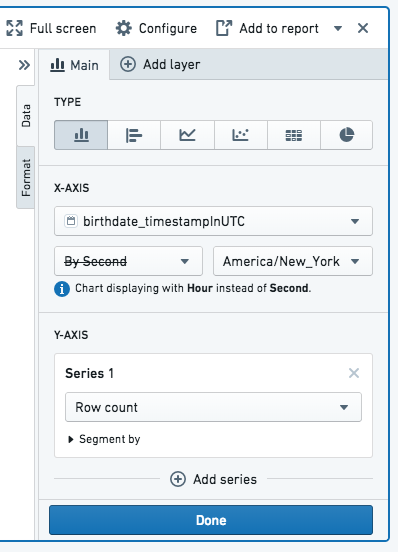Click the info icon beside Chart displaying message
Image resolution: width=398 pixels, height=552 pixels.
point(62,289)
